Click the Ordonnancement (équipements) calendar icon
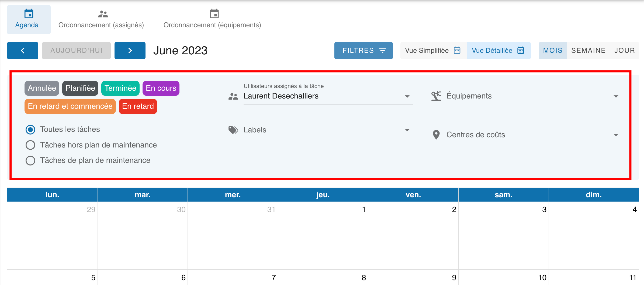Image resolution: width=644 pixels, height=285 pixels. click(214, 13)
